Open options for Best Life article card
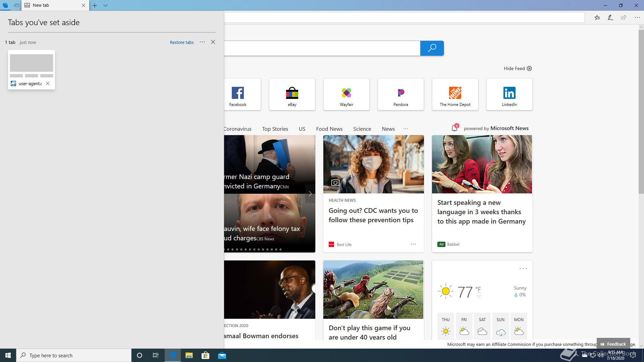644x362 pixels. coord(413,244)
